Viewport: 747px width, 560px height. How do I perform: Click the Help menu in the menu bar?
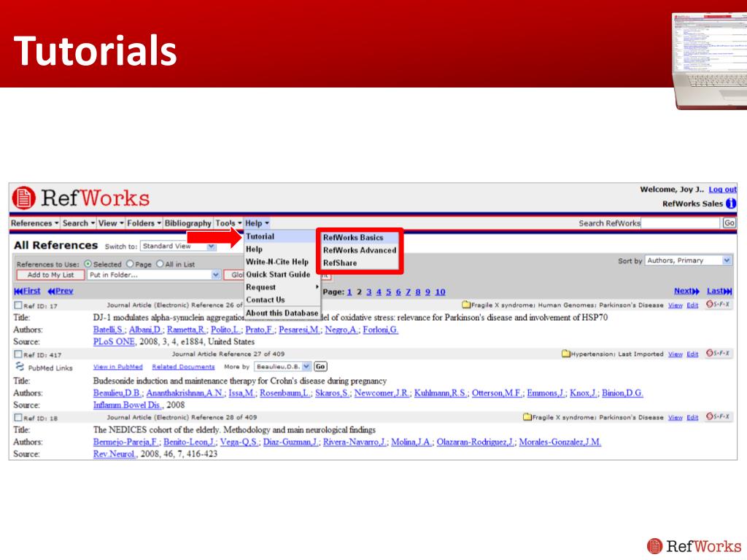pos(257,223)
